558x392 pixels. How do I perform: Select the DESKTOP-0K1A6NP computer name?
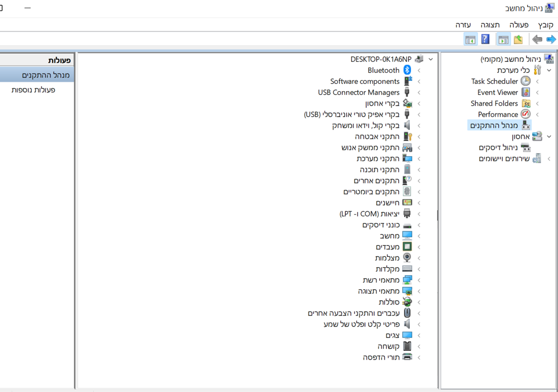381,59
